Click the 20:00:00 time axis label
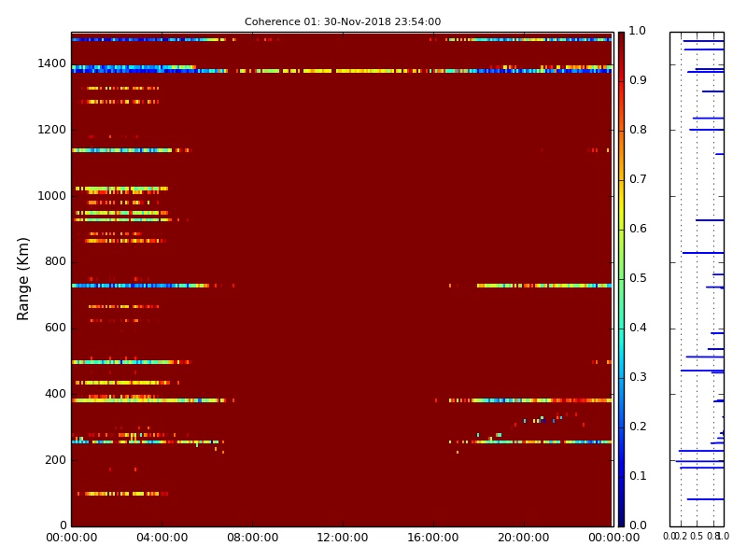The height and width of the screenshot is (560, 747). coord(524,538)
